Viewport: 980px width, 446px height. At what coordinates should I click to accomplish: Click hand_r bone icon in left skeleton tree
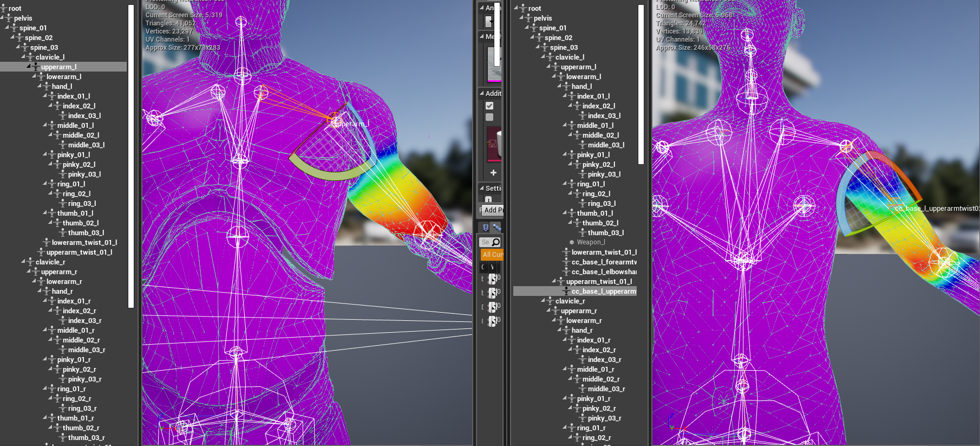coord(47,291)
